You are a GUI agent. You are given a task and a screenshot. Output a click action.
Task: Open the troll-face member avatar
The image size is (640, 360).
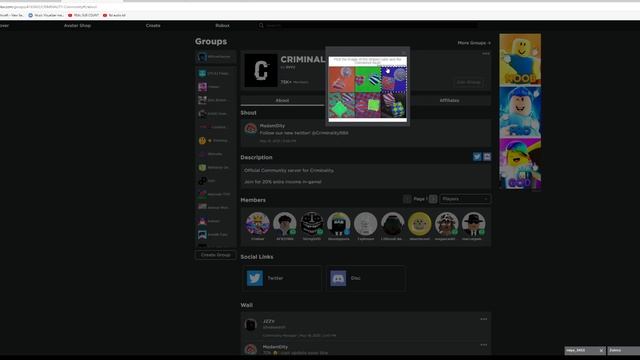click(x=312, y=224)
